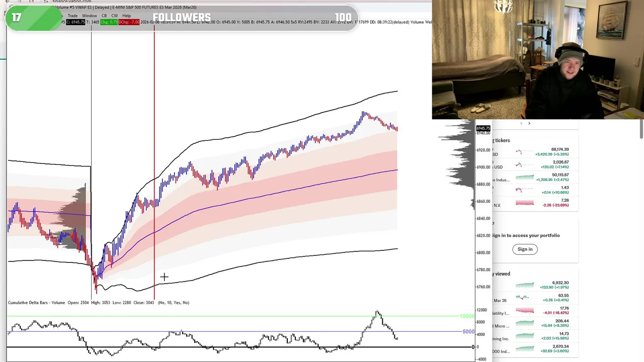
Task: Click the 6900.00 price axis label
Action: (483, 167)
